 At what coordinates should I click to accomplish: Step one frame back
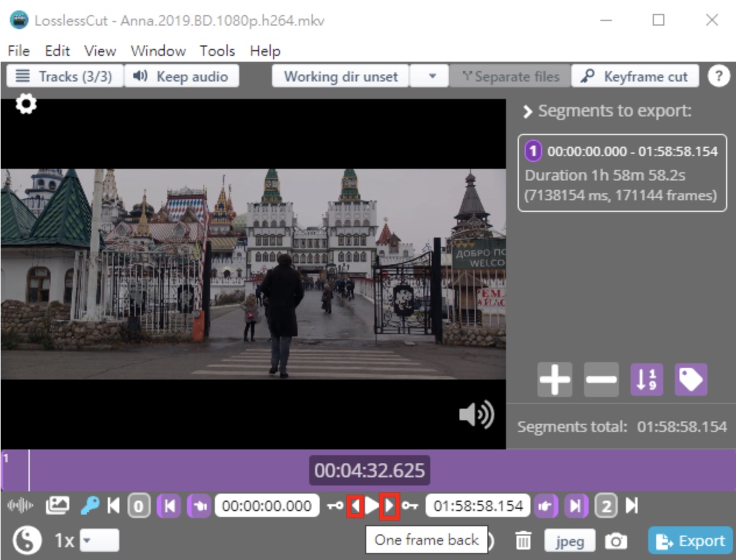pyautogui.click(x=355, y=505)
